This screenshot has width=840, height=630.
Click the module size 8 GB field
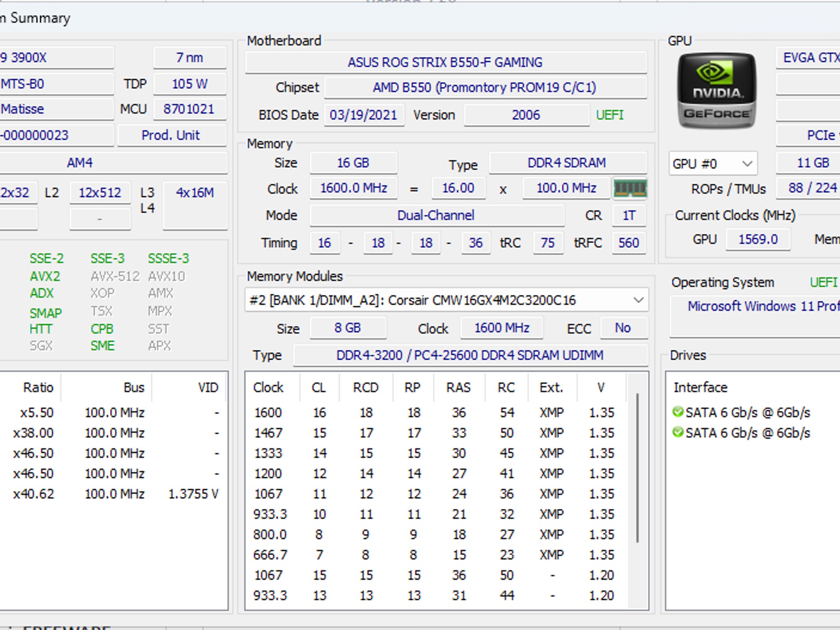click(x=348, y=328)
